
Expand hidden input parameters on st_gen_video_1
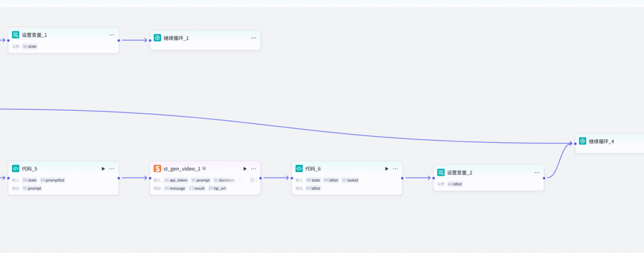[x=252, y=180]
